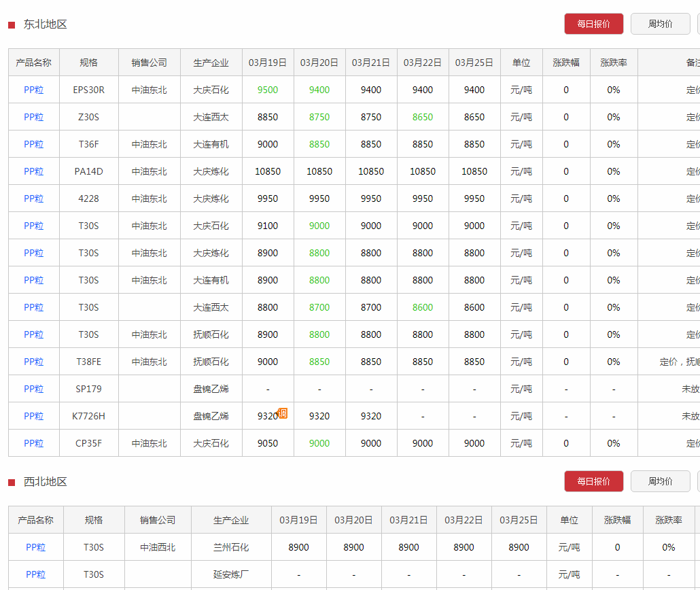Screen dimensions: 700x590
Task: Open PP粒 link in PA14D row
Action: tap(34, 171)
